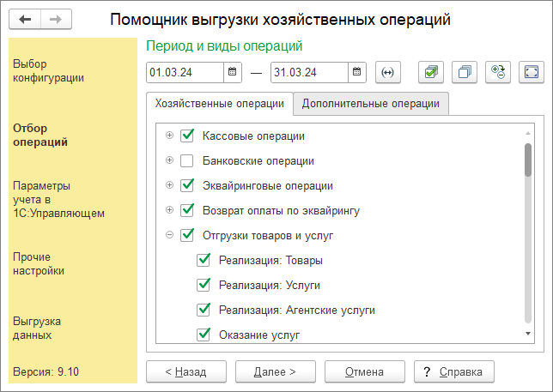Open calendar for end date 31.03.24
The width and height of the screenshot is (553, 392).
(x=357, y=72)
